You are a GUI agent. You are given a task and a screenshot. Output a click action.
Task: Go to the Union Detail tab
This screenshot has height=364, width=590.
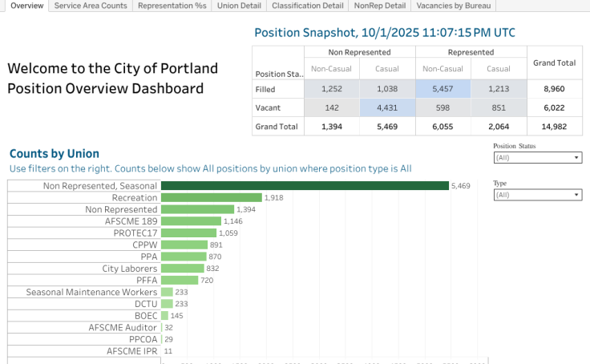click(x=239, y=6)
